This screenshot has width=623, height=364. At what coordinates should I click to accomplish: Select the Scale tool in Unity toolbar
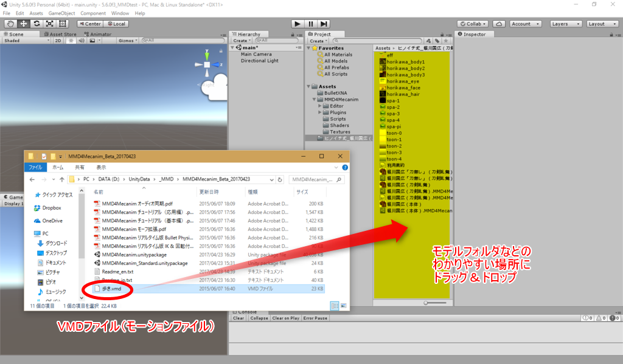(50, 24)
